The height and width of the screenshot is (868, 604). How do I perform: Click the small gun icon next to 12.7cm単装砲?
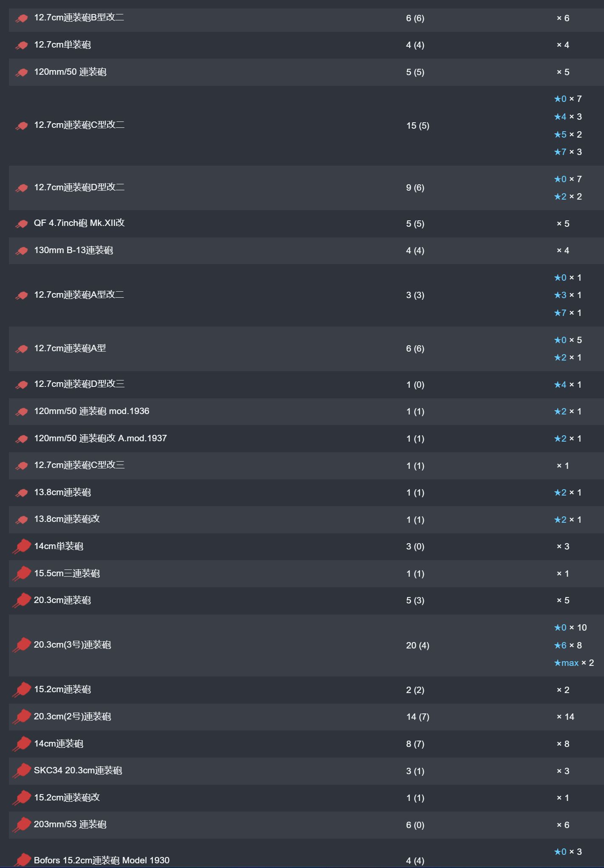pyautogui.click(x=22, y=45)
